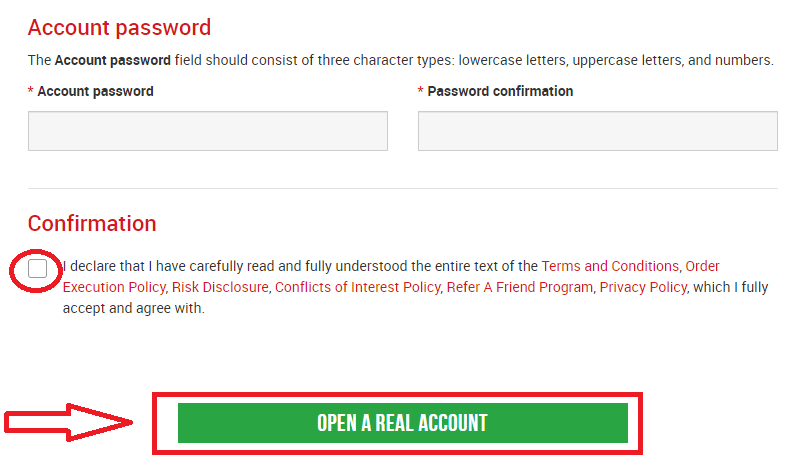This screenshot has height=472, width=811.
Task: Click the red asterisk before Password confirmation label
Action: coord(421,91)
